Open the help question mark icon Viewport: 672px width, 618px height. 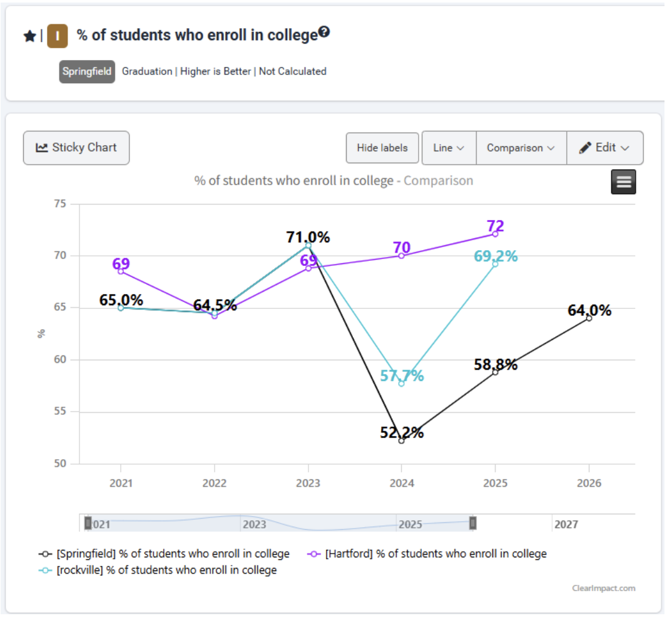324,32
